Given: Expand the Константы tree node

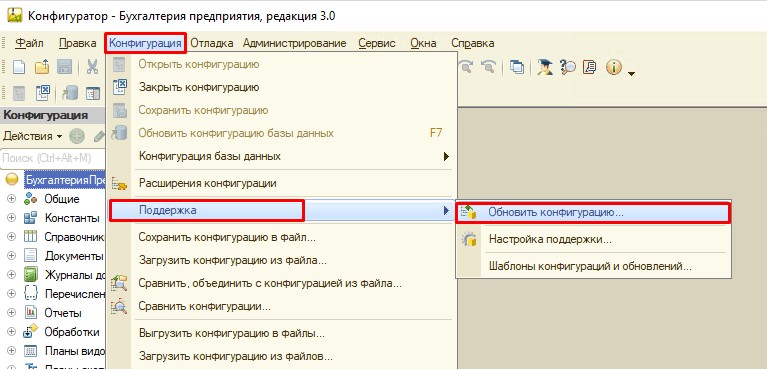Looking at the screenshot, I should (x=12, y=218).
